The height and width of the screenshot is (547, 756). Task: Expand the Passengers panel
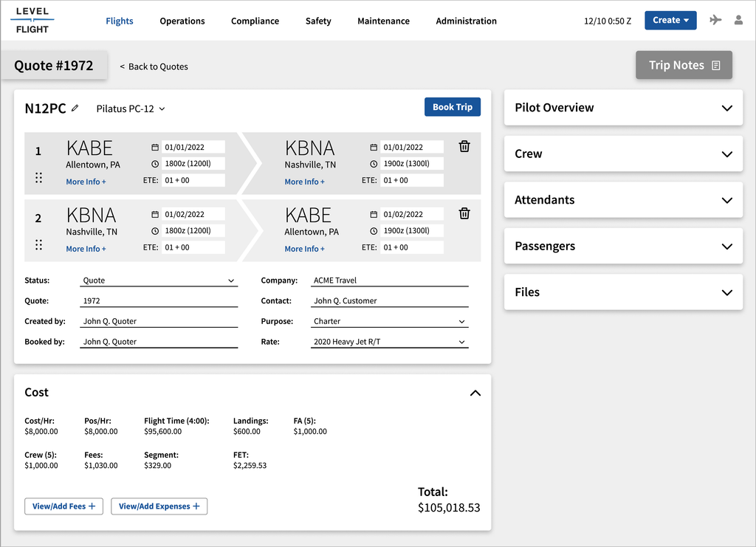[623, 247]
